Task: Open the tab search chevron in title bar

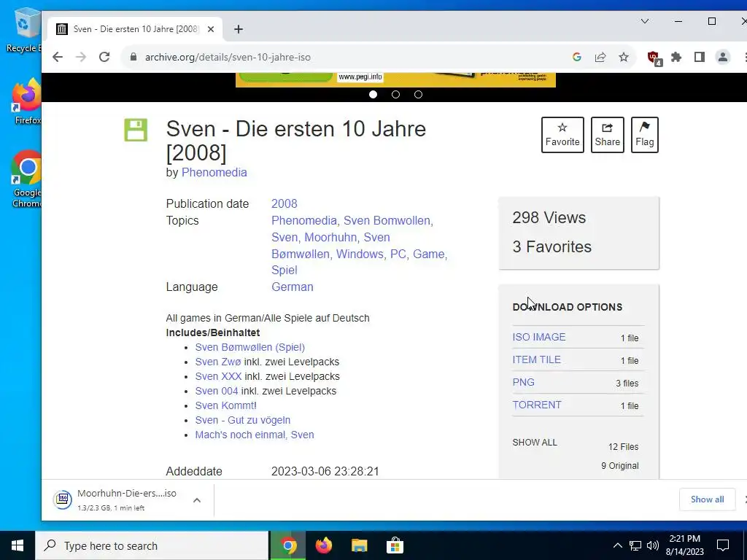Action: pos(645,21)
